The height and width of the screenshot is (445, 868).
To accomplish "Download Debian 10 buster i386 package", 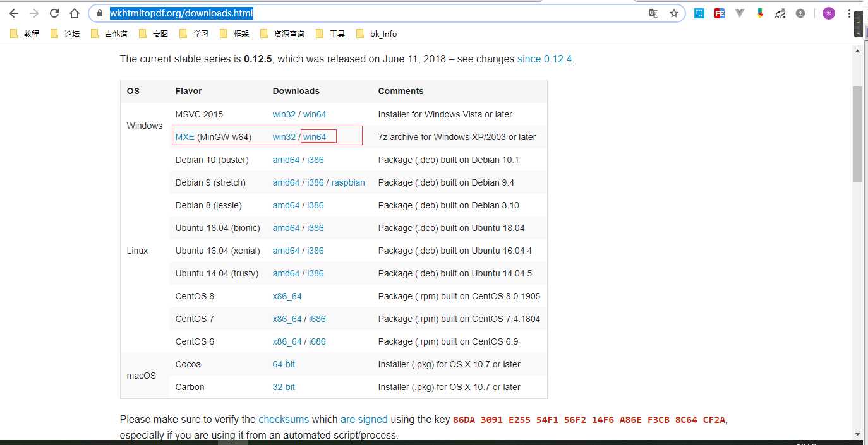I will coord(315,160).
